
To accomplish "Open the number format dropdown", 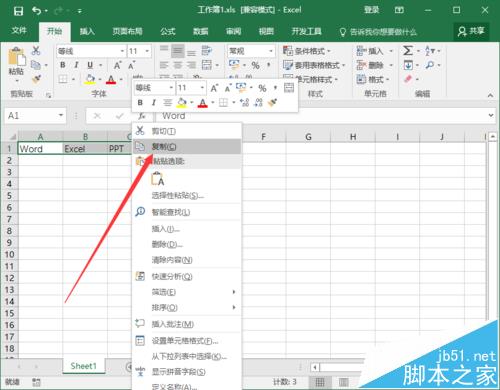I will click(x=271, y=51).
